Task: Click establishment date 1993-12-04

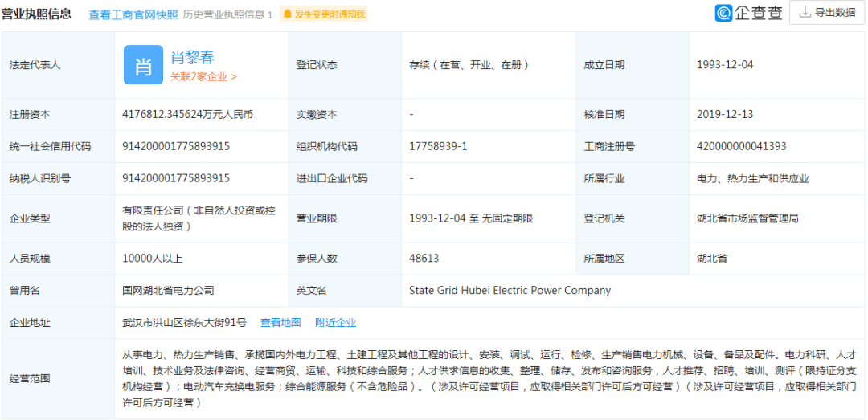Action: pos(725,65)
